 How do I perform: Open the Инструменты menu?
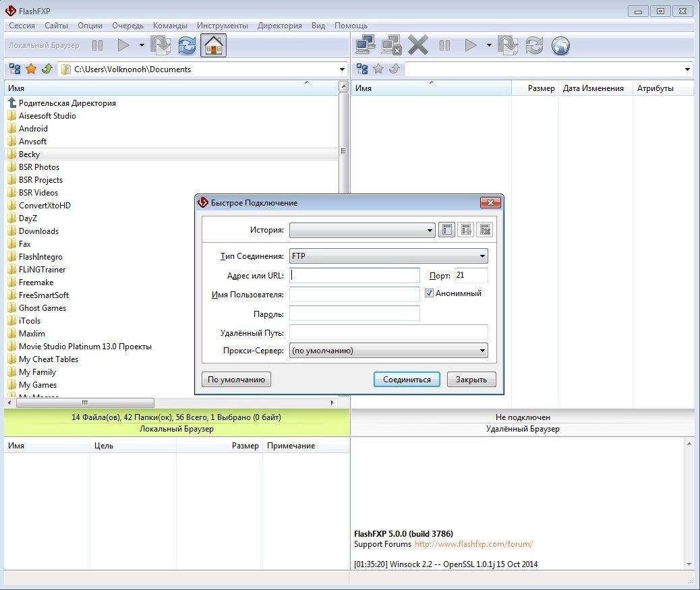(223, 26)
